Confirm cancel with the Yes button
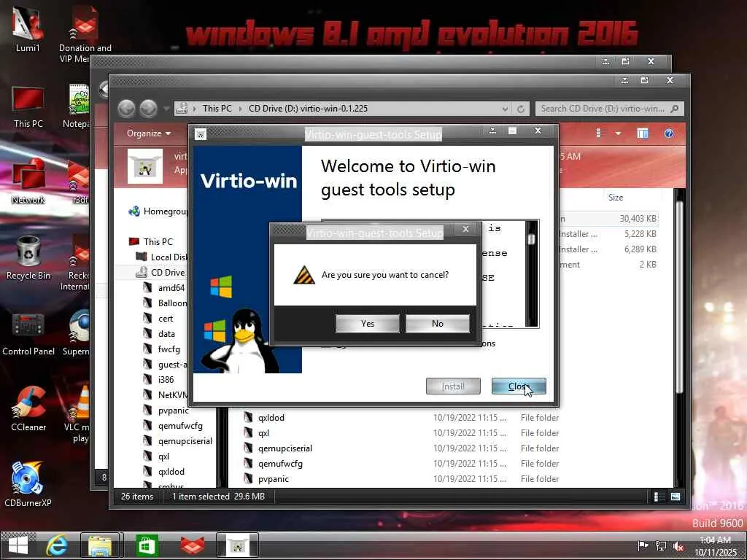This screenshot has height=560, width=747. (x=368, y=323)
